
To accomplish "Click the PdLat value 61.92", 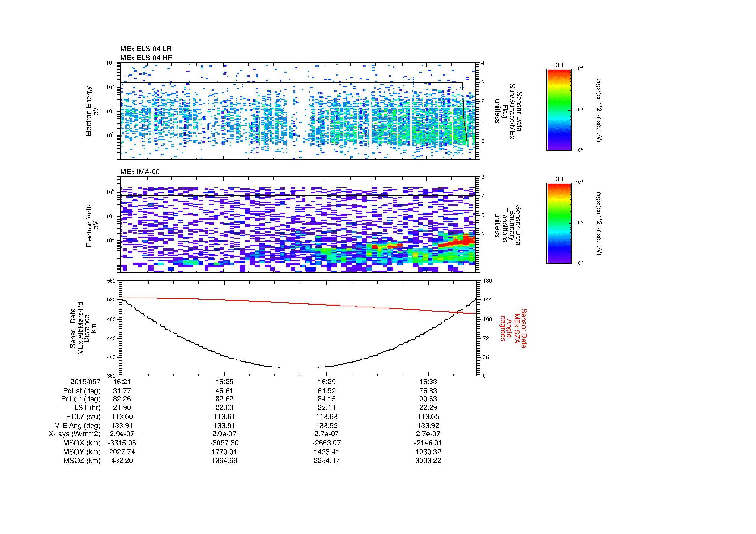I will click(x=326, y=391).
